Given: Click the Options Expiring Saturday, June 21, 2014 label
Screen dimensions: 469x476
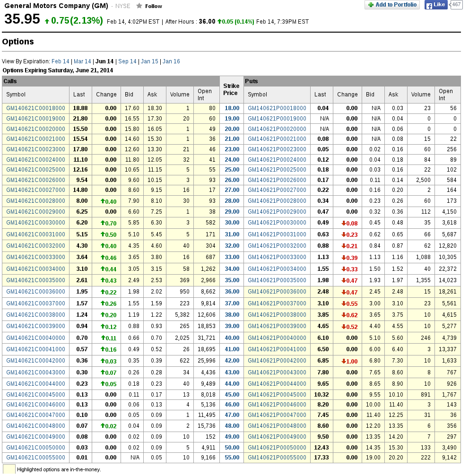Looking at the screenshot, I should pyautogui.click(x=58, y=70).
